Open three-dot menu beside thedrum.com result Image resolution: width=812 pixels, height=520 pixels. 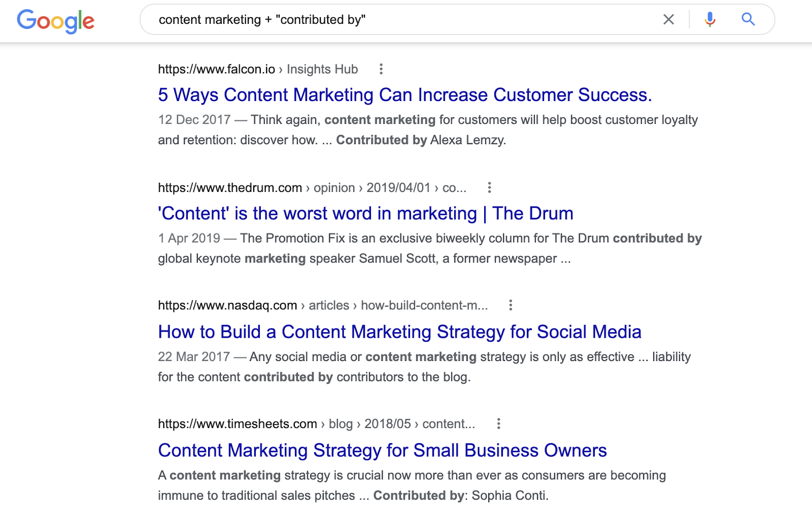point(489,187)
